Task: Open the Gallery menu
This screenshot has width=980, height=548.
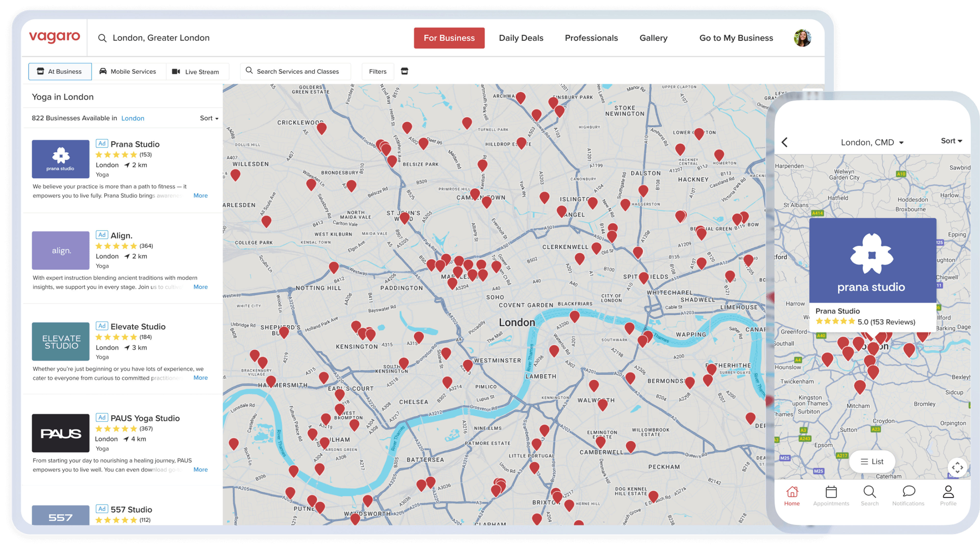Action: pos(653,38)
